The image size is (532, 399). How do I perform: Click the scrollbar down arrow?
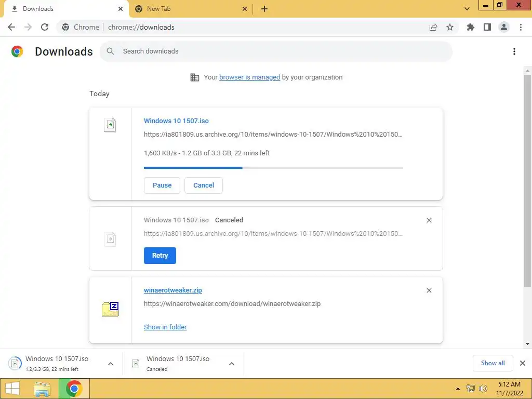coord(527,344)
